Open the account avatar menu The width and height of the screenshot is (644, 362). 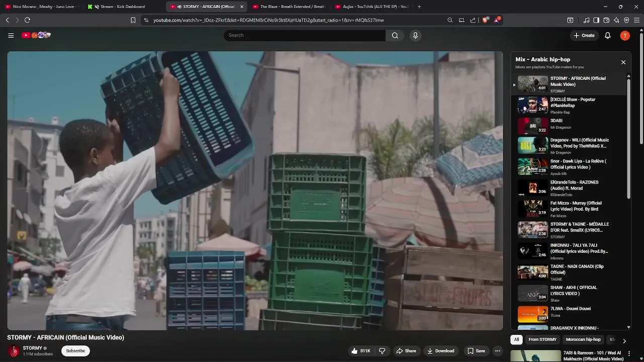tap(625, 35)
